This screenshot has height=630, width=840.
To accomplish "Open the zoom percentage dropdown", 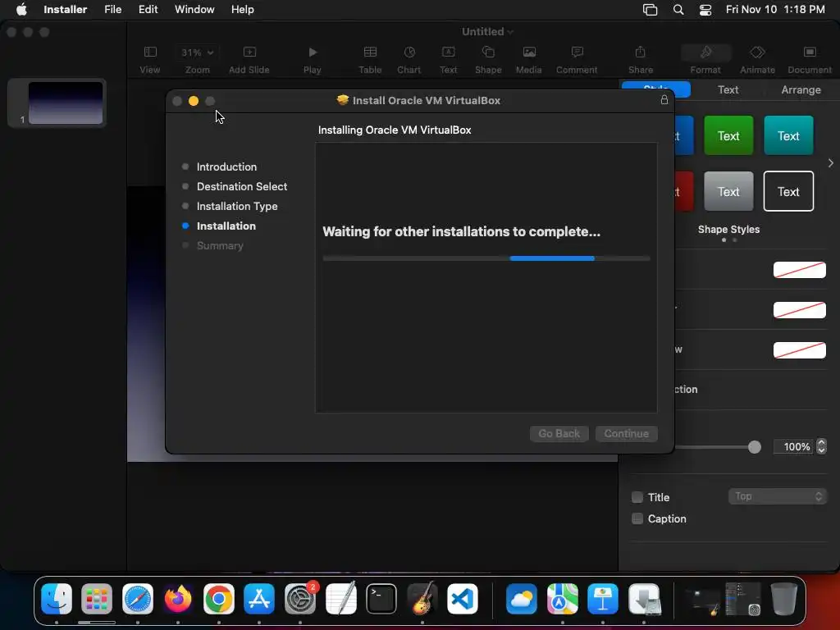I will [x=197, y=52].
